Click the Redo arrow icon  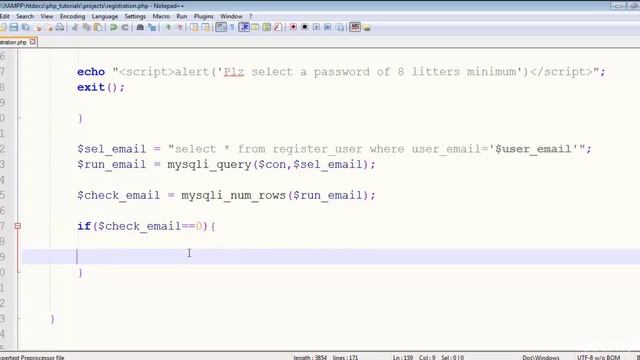[x=124, y=27]
